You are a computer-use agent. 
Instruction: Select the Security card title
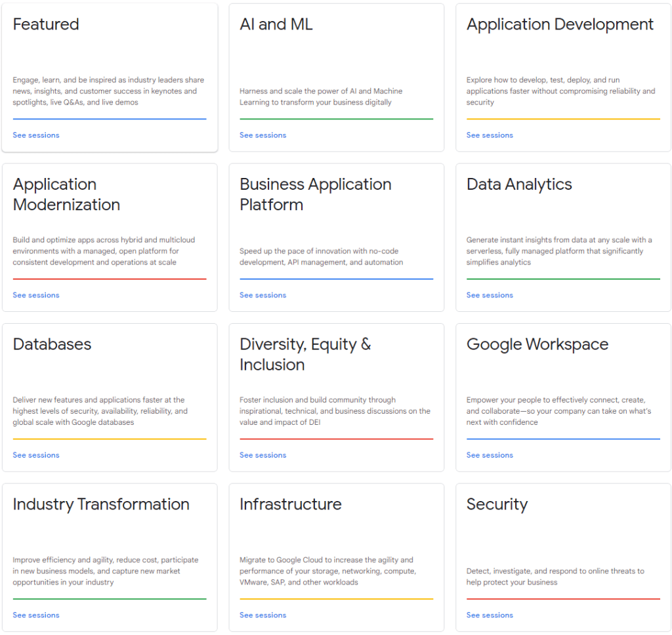point(497,504)
